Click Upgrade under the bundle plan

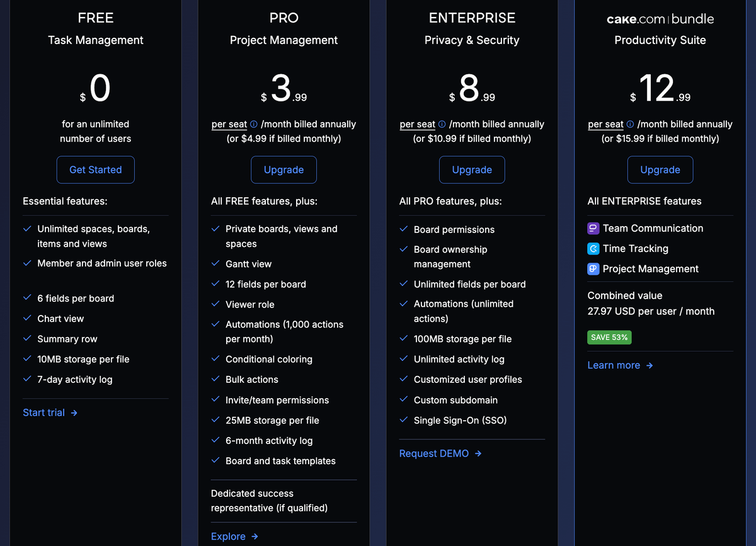(x=660, y=170)
